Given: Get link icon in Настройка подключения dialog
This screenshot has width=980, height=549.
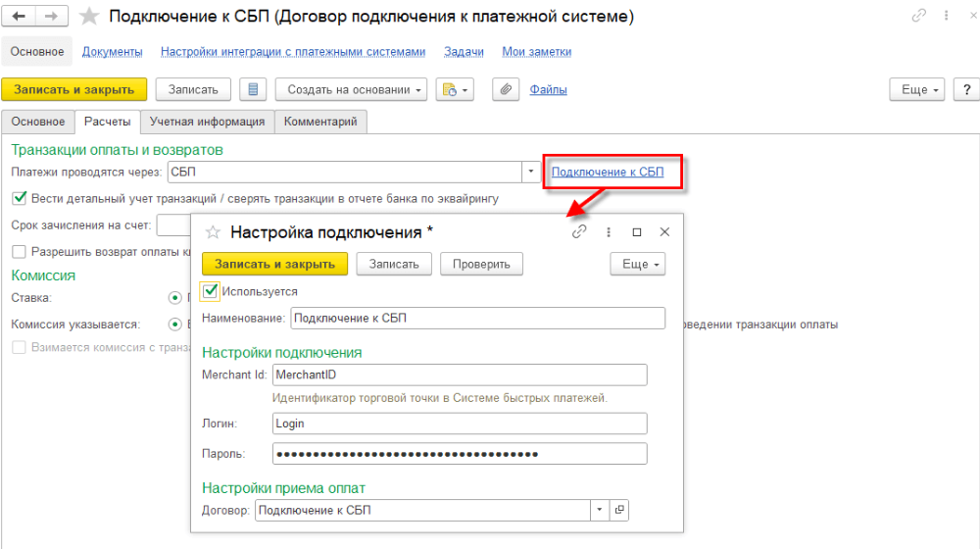Looking at the screenshot, I should [x=579, y=232].
